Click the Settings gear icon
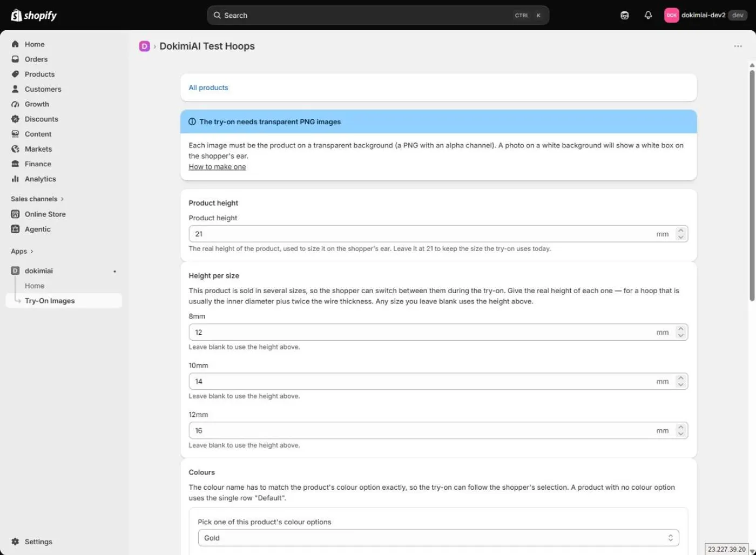756x555 pixels. pos(15,542)
